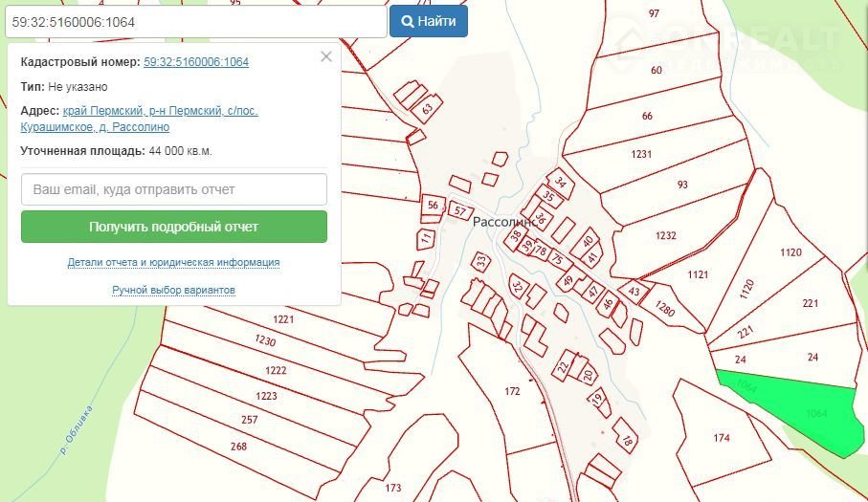Click parcel 1223 on the map

(266, 396)
